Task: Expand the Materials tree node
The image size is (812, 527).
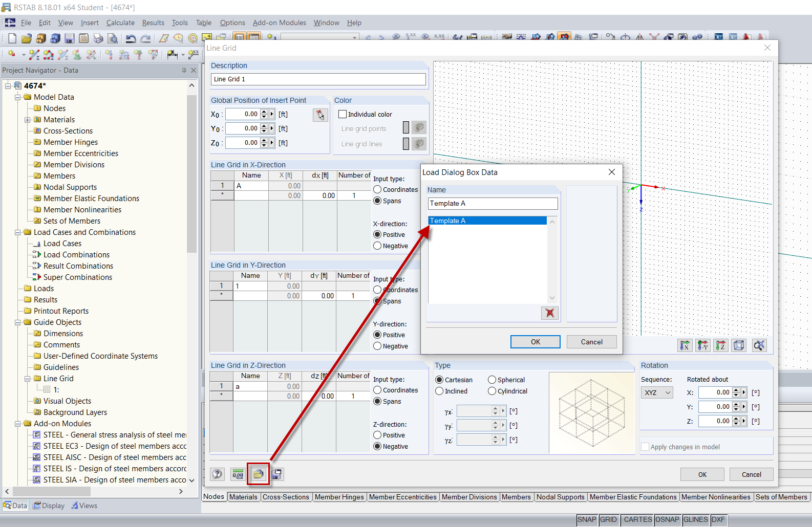Action: pyautogui.click(x=28, y=120)
